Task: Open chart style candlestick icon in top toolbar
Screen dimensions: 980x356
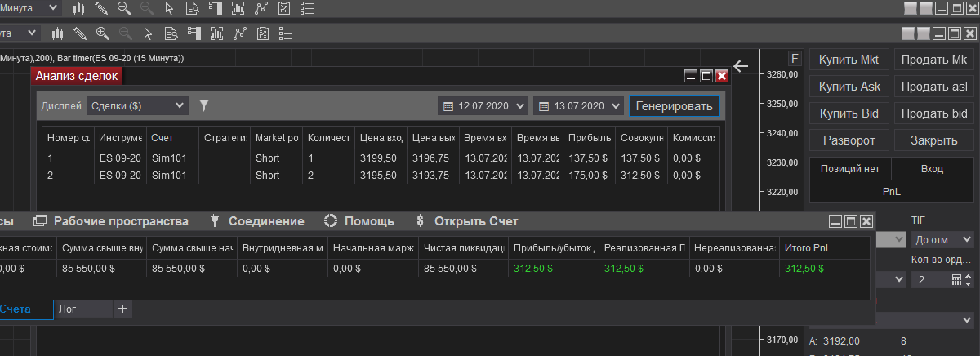Action: coord(79,8)
